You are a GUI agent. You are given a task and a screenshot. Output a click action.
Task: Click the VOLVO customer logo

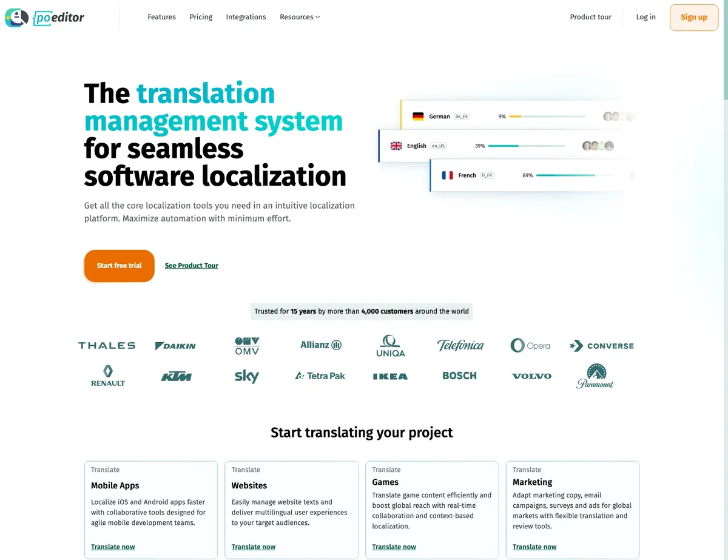tap(531, 376)
